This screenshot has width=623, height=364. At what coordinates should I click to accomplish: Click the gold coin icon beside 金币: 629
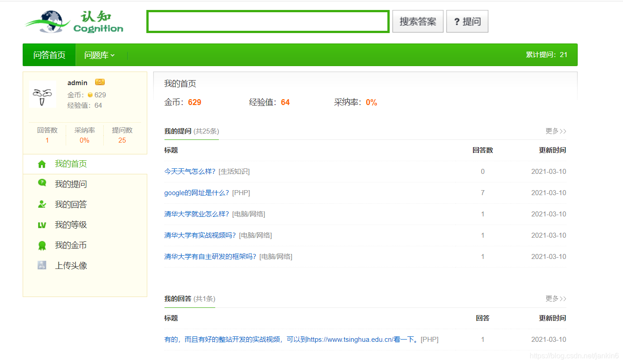(90, 95)
